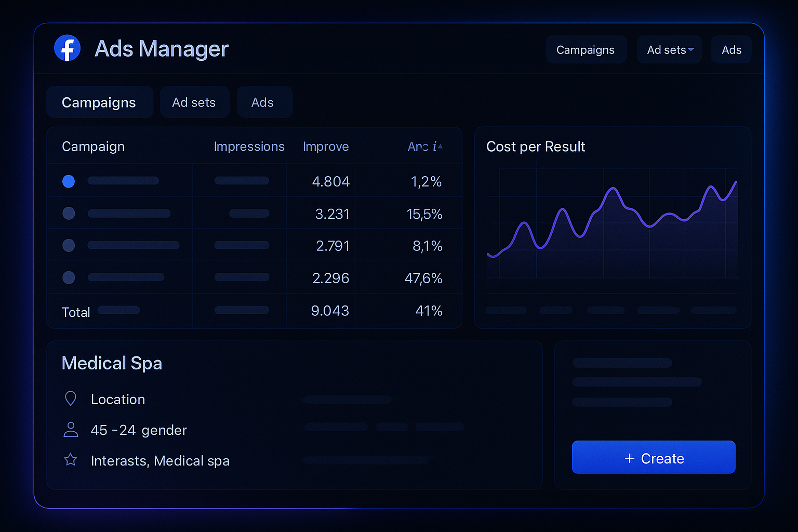Viewport: 798px width, 532px height.
Task: Click the Improve column header
Action: click(x=326, y=147)
